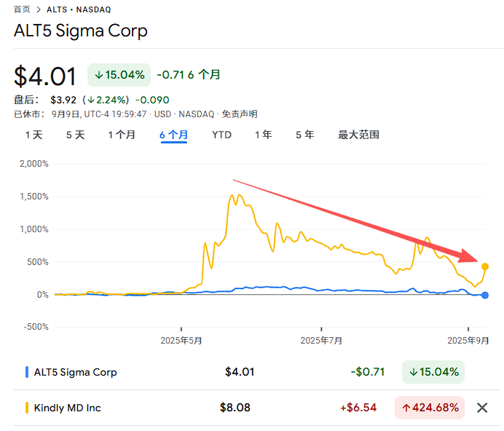The width and height of the screenshot is (504, 431).
Task: Open the Kindly MD Inc comparison row
Action: (68, 408)
